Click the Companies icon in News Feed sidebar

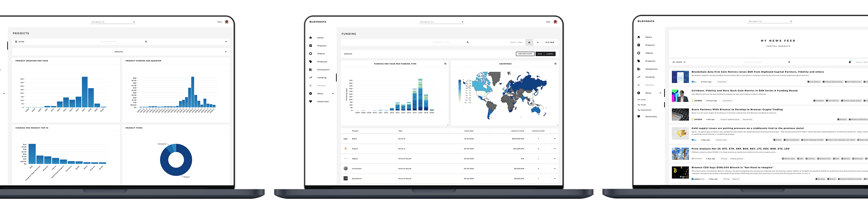639,69
